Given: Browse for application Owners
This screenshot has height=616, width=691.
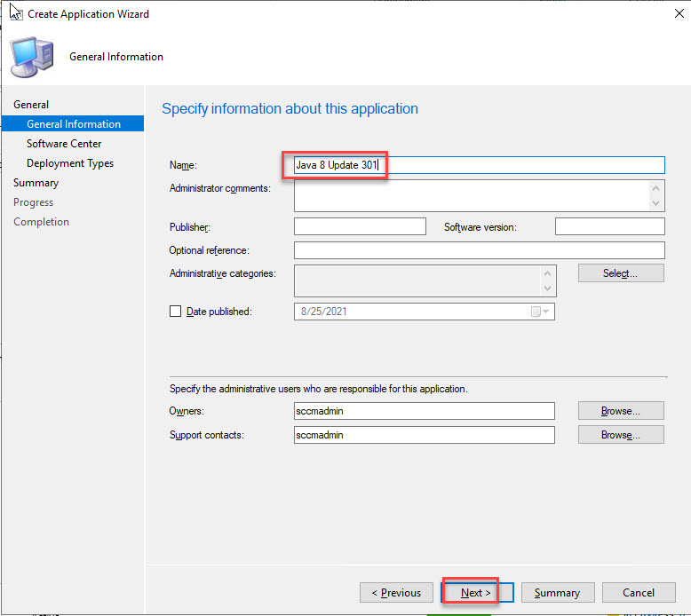Looking at the screenshot, I should (x=620, y=411).
